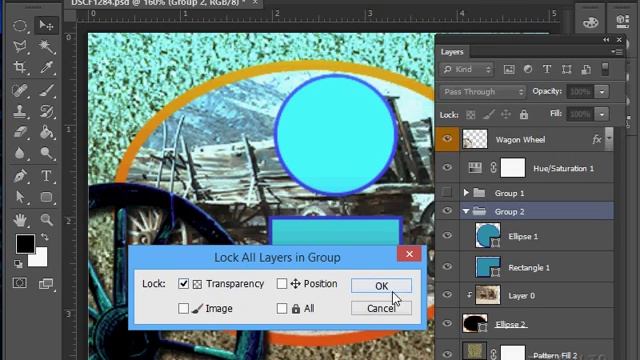Select the Clone Stamp tool

20,111
